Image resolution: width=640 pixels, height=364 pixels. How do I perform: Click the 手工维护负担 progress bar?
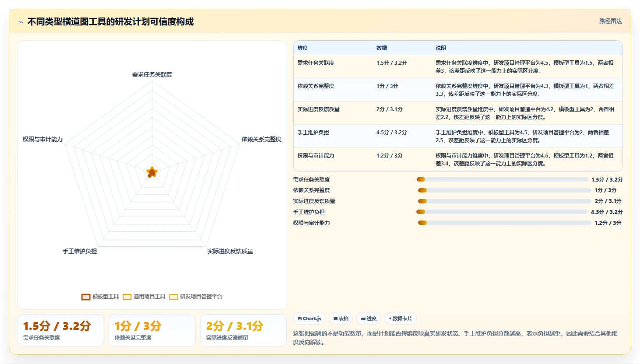click(x=502, y=212)
